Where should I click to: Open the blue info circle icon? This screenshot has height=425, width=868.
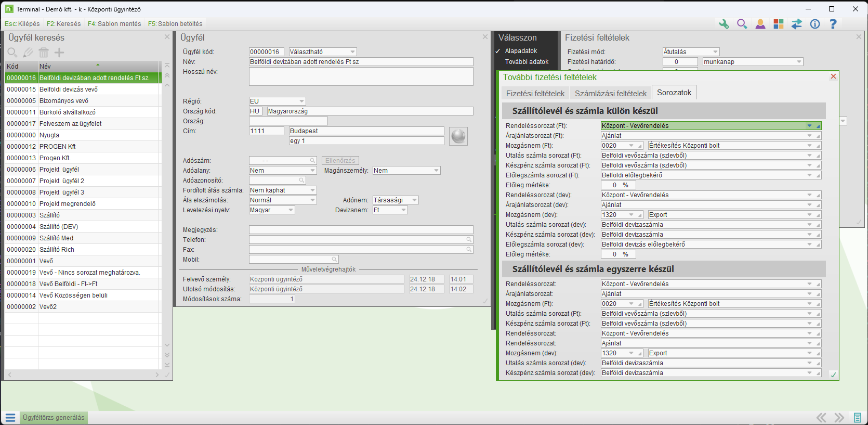(814, 24)
